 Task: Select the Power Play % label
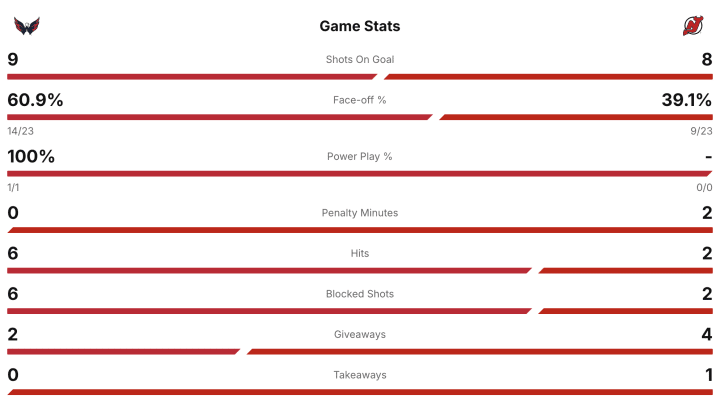pyautogui.click(x=360, y=156)
